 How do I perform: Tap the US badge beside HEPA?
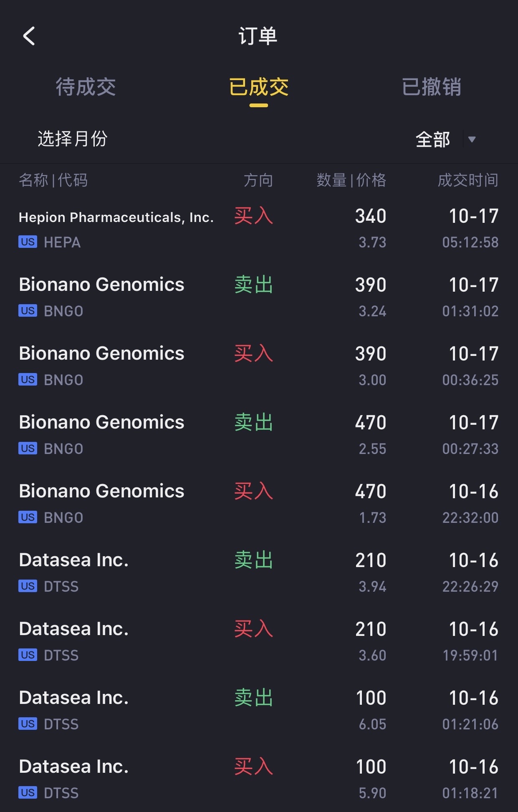[28, 242]
